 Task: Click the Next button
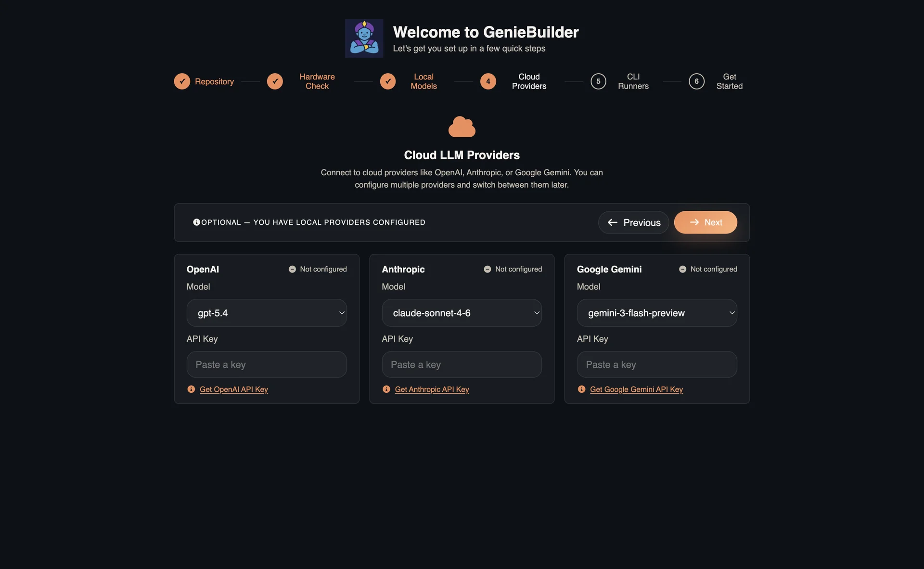pyautogui.click(x=706, y=222)
